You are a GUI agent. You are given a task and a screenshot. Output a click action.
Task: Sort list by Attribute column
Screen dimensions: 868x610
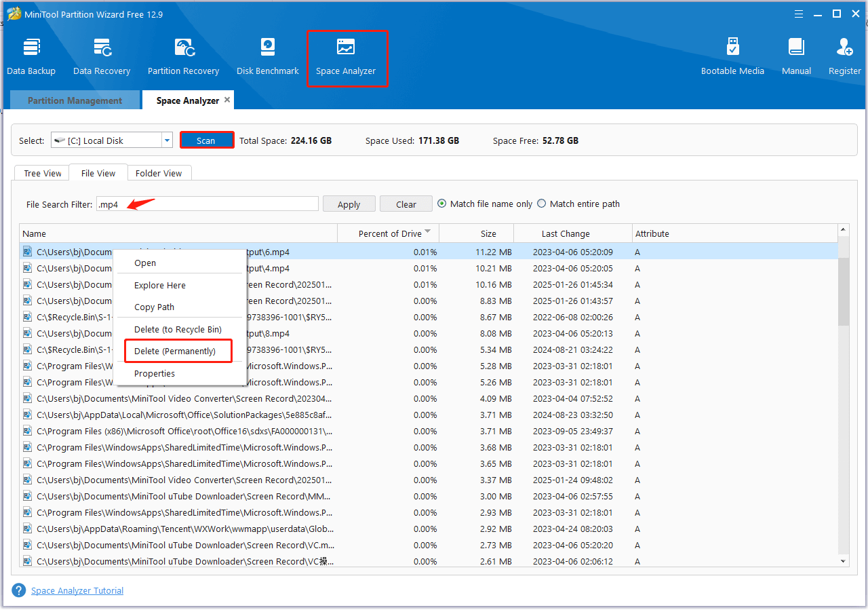[735, 233]
